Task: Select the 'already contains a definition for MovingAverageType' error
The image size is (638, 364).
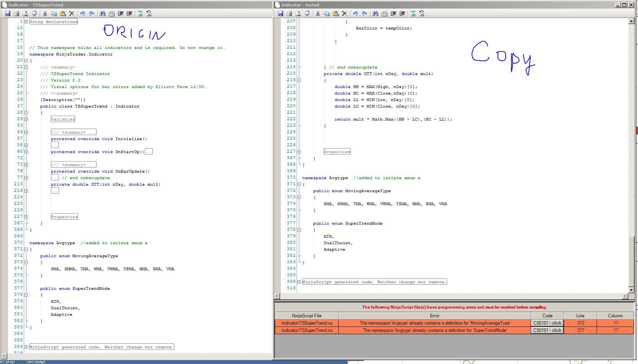Action: [435, 323]
